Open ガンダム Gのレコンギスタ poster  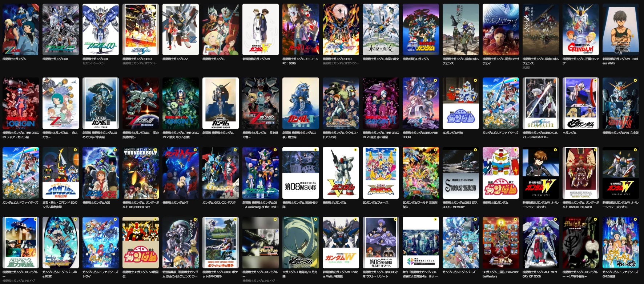221,173
